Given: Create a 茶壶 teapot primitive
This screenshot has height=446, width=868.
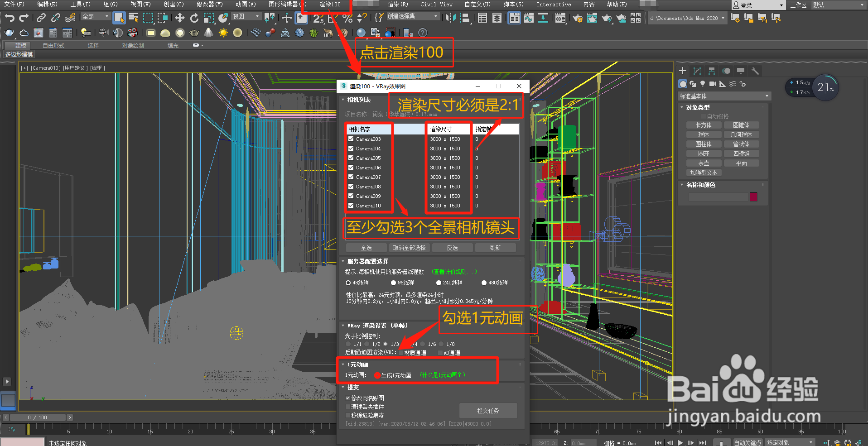Looking at the screenshot, I should pyautogui.click(x=704, y=163).
